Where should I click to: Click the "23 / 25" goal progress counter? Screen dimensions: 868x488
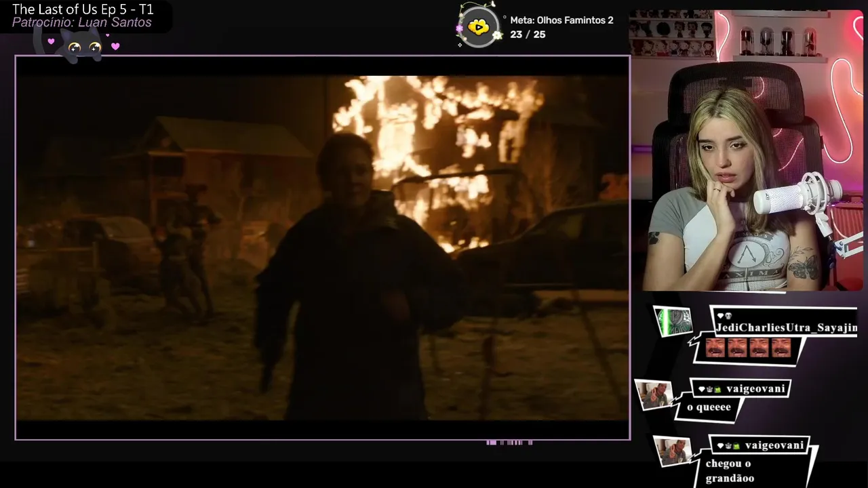[528, 35]
